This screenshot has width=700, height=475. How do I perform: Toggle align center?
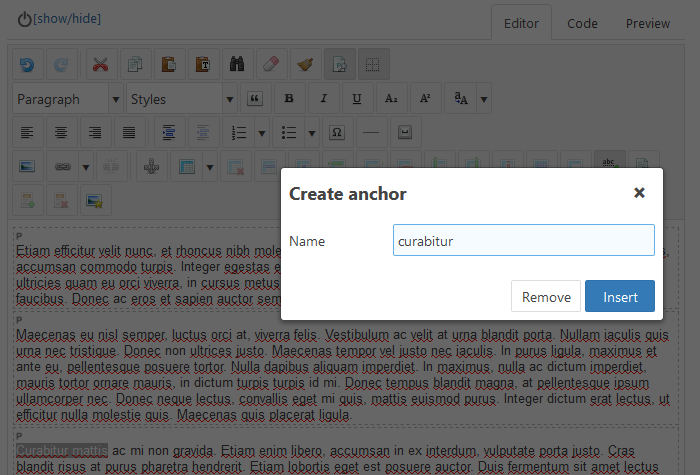pyautogui.click(x=61, y=133)
